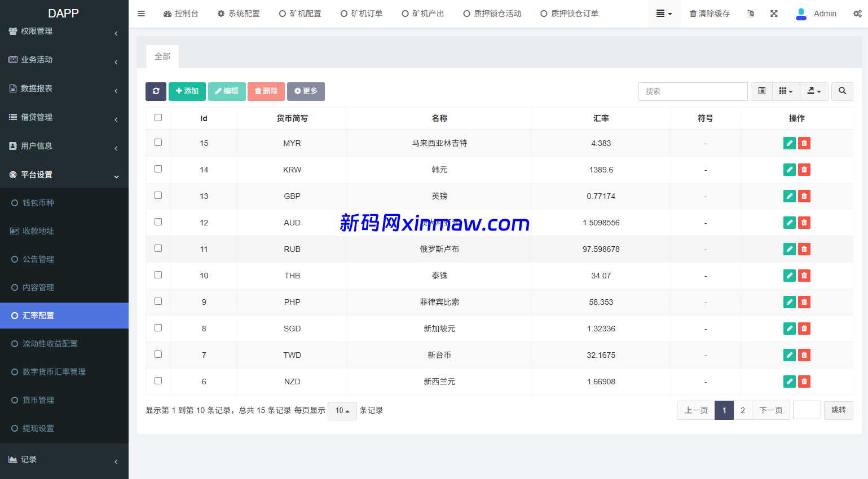
Task: Click the refresh icon button in toolbar
Action: (156, 91)
